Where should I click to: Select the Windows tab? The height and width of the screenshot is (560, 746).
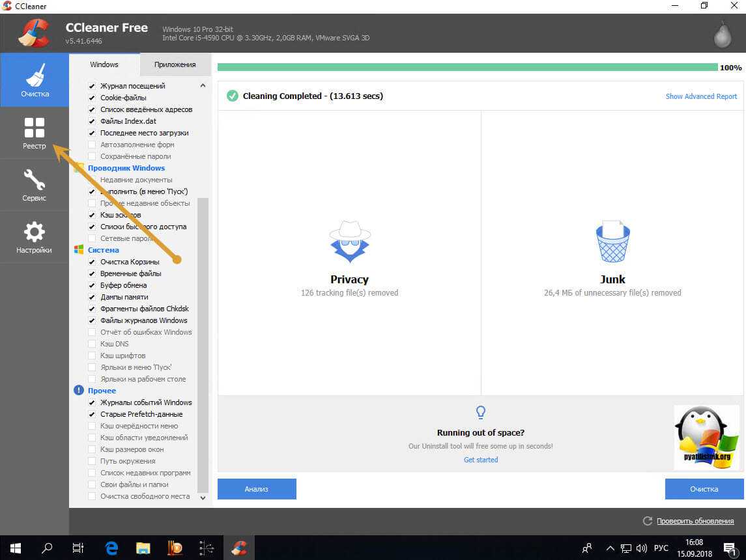(104, 64)
